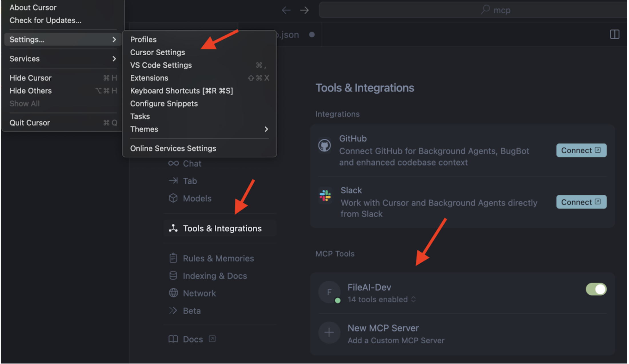The height and width of the screenshot is (364, 629).
Task: Click the navigate forward arrow
Action: pos(304,11)
